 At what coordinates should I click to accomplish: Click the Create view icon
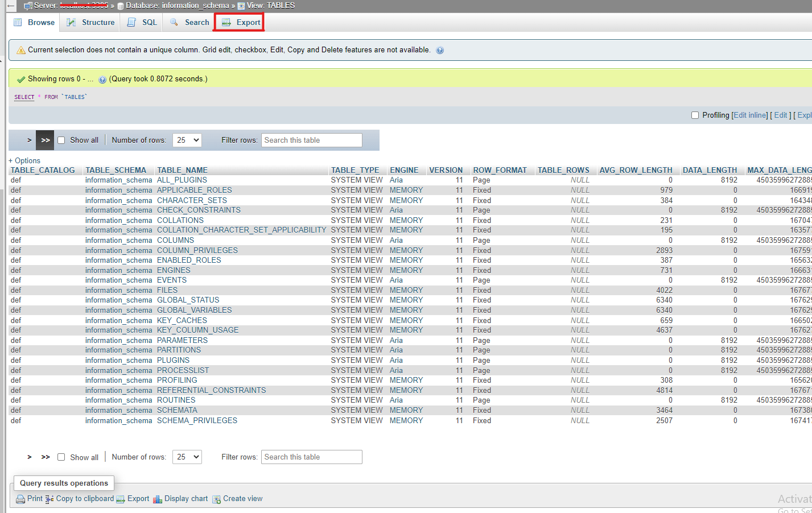[x=216, y=499]
